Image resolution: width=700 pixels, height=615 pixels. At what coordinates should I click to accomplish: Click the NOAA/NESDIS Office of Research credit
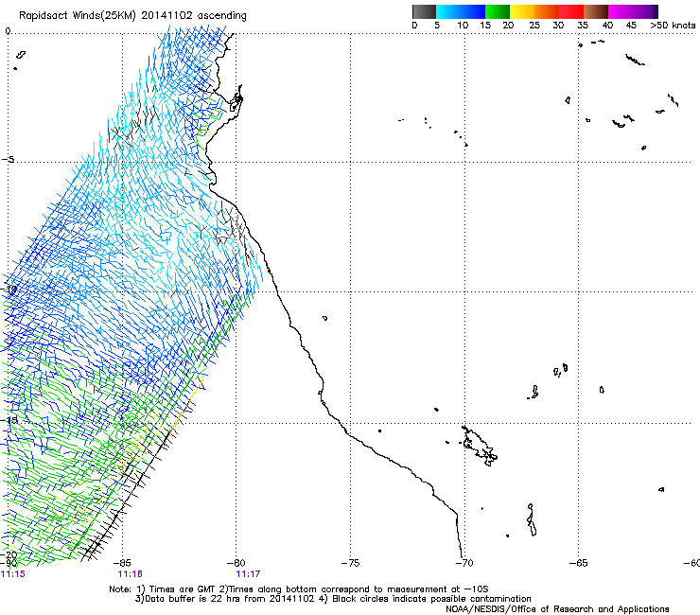point(557,609)
